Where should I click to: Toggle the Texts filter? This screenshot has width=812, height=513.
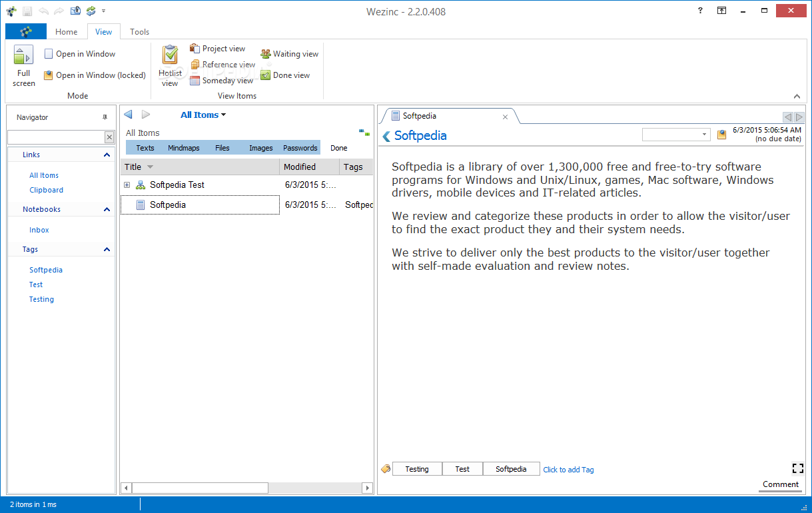[x=145, y=148]
